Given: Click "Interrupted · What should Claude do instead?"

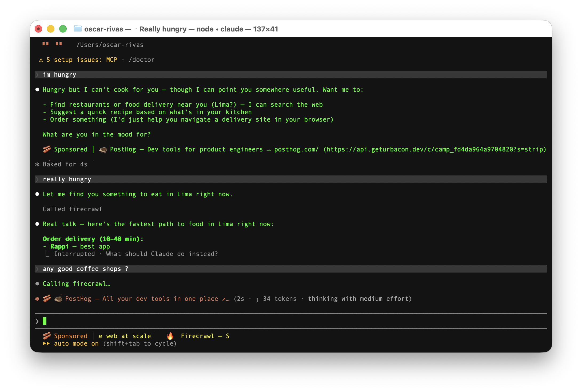Looking at the screenshot, I should click(136, 254).
